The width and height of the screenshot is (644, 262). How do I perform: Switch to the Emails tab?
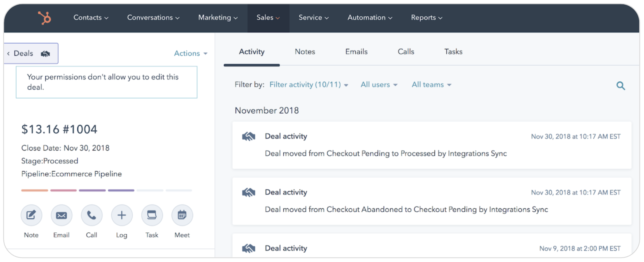356,52
